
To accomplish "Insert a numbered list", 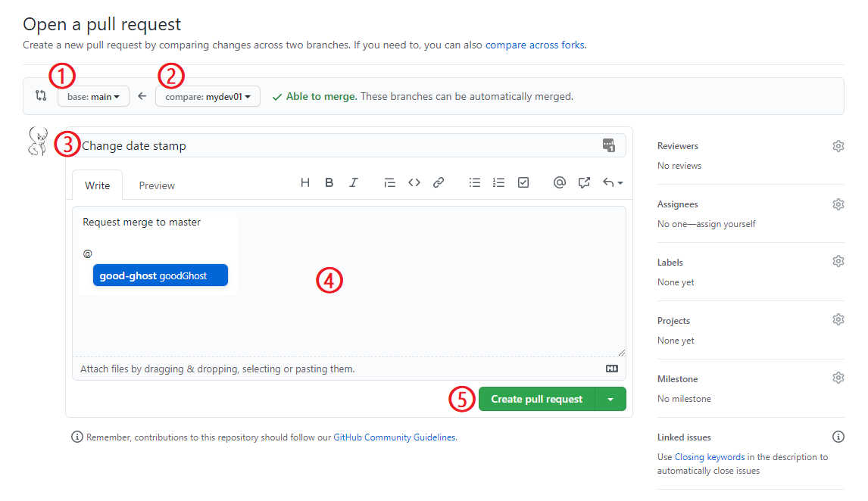I will (498, 182).
